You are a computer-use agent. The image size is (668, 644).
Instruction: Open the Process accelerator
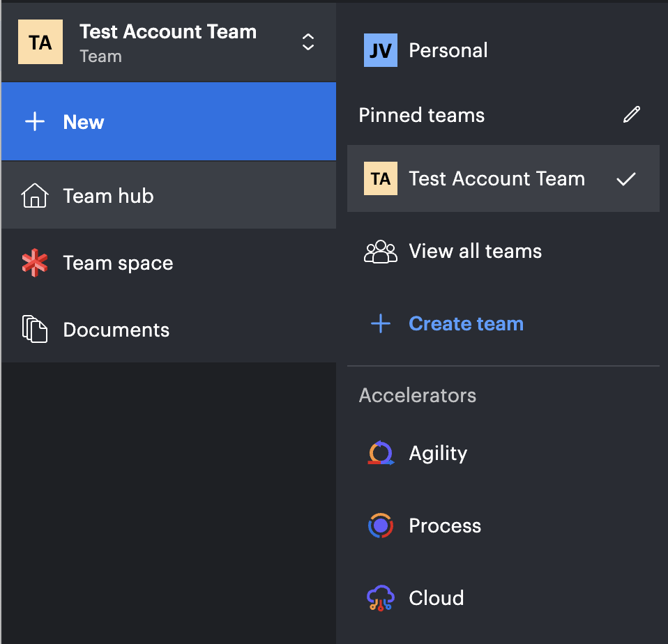tap(503, 526)
